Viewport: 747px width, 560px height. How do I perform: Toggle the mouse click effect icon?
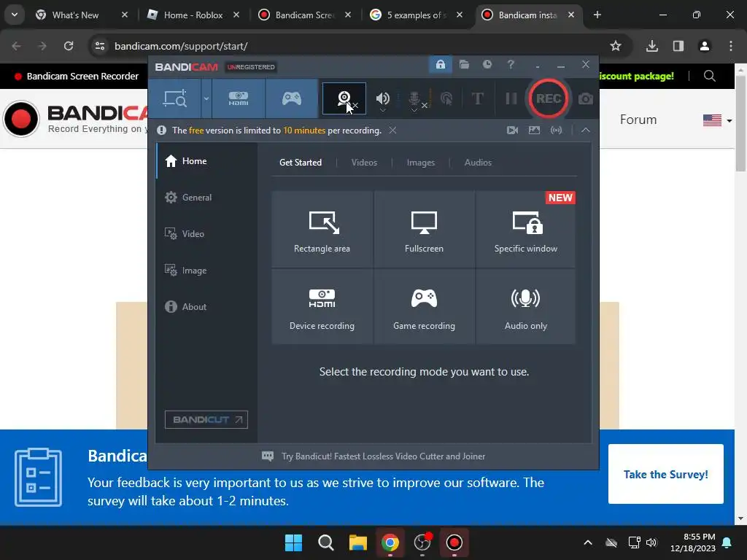click(x=446, y=98)
